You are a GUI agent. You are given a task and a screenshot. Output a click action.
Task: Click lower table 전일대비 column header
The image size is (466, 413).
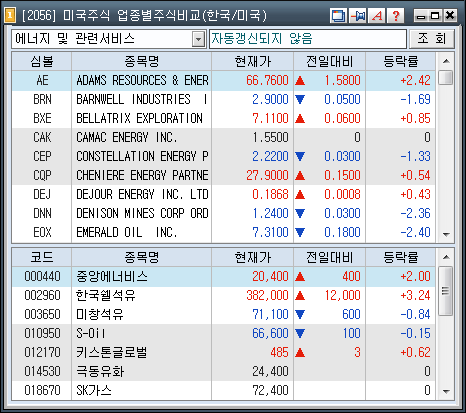click(x=330, y=257)
